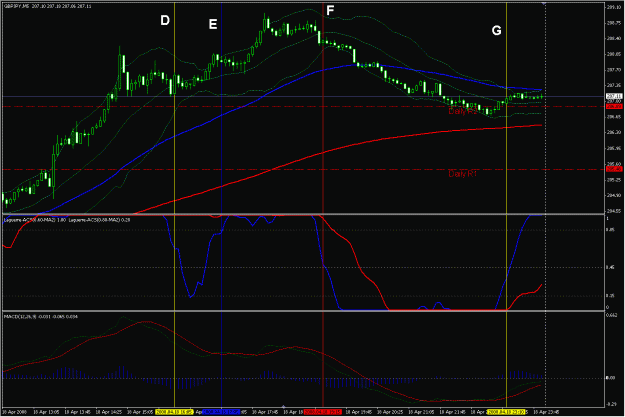Click the MACD(12,26,9) indicator label

pyautogui.click(x=41, y=317)
